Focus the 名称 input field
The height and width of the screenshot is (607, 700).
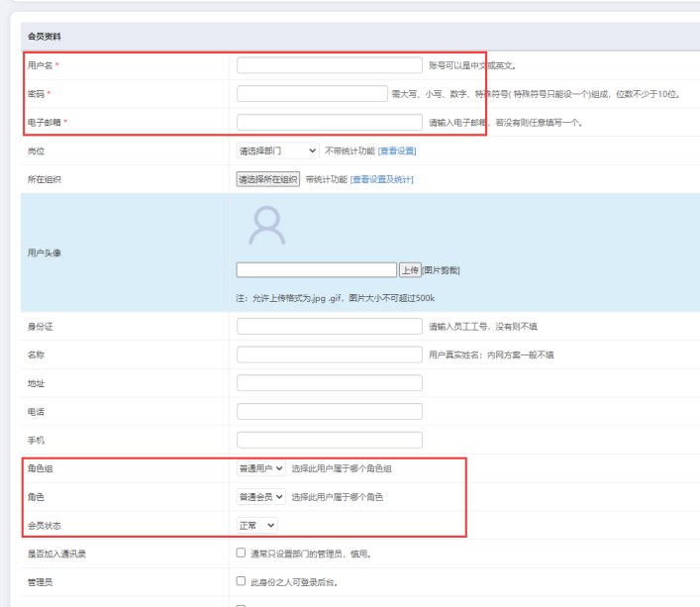click(x=330, y=354)
